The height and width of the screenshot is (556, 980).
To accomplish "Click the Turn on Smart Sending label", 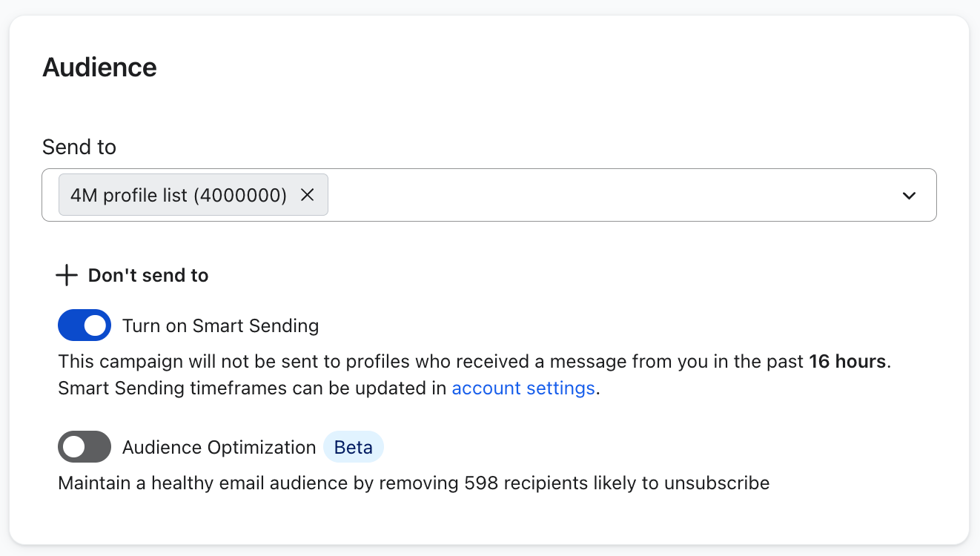I will coord(220,325).
